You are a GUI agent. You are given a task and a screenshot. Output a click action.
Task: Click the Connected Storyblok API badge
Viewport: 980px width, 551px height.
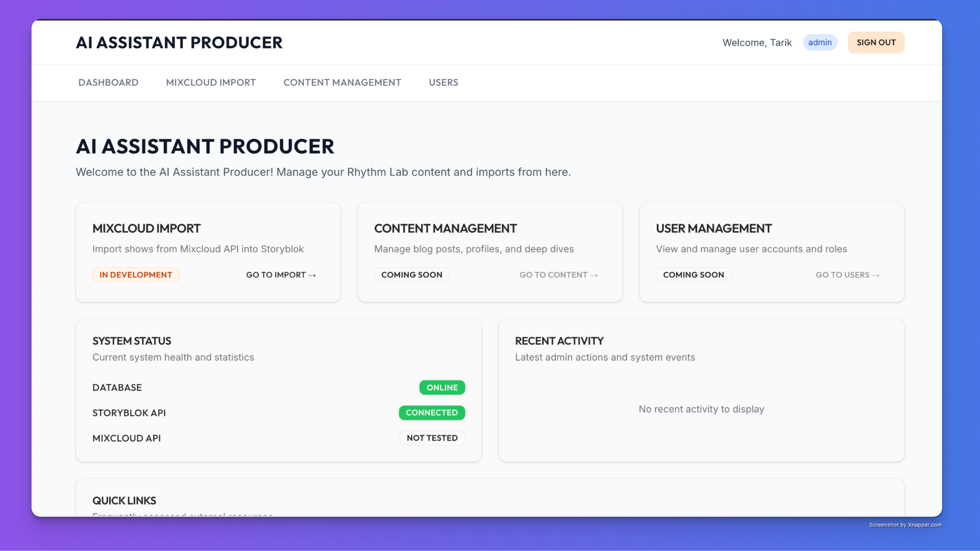point(432,413)
